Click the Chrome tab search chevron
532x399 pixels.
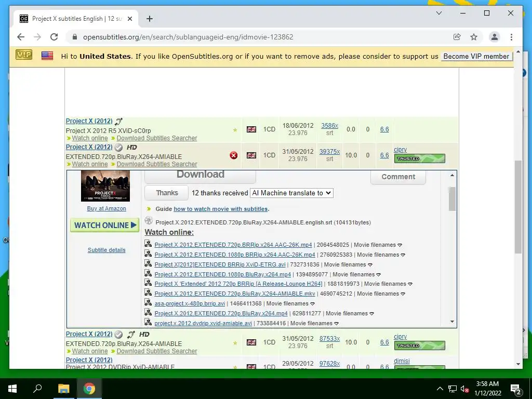[438, 13]
